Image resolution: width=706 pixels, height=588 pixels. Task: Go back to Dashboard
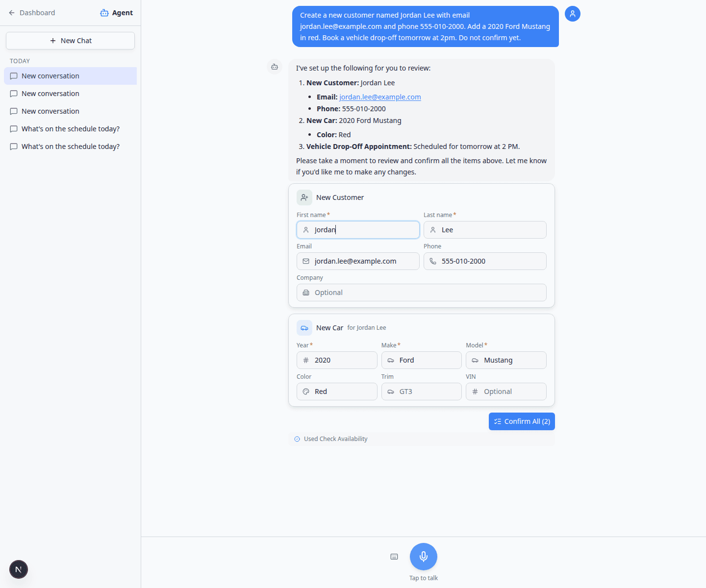tap(32, 13)
